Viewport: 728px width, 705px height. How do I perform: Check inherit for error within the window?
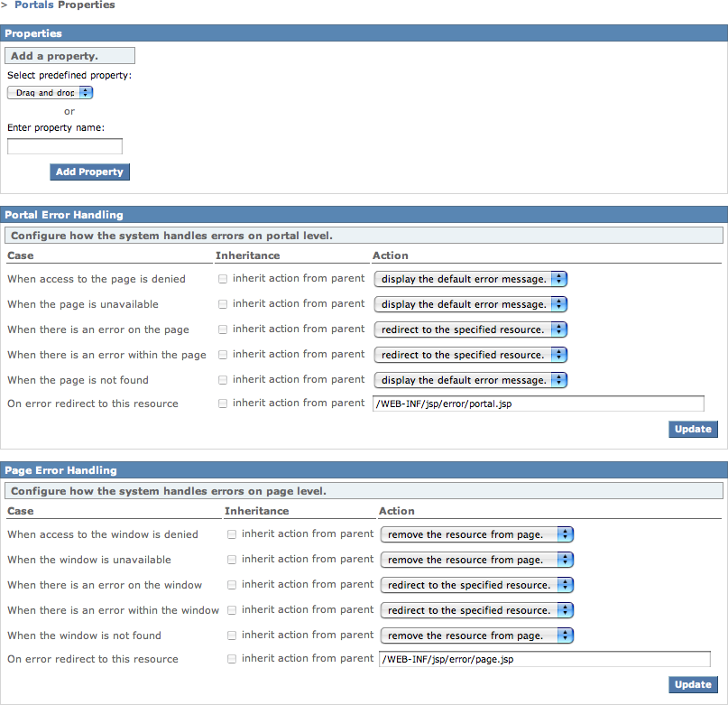point(232,610)
